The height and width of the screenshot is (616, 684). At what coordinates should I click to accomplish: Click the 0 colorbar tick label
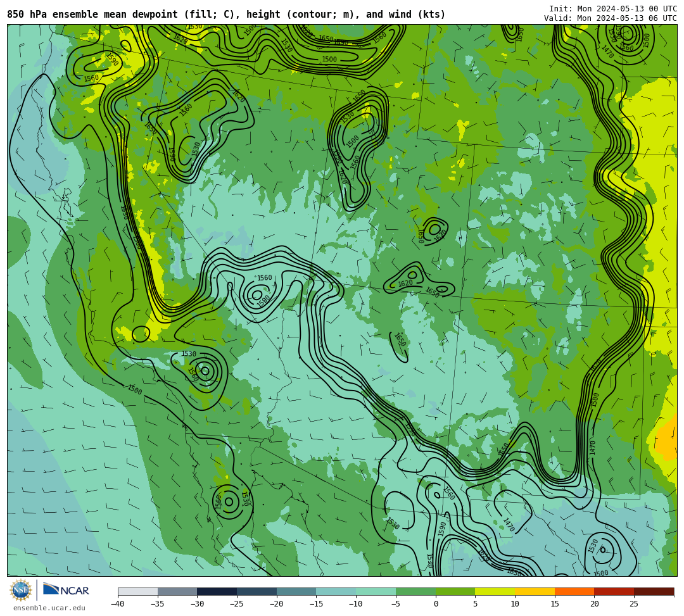(436, 604)
